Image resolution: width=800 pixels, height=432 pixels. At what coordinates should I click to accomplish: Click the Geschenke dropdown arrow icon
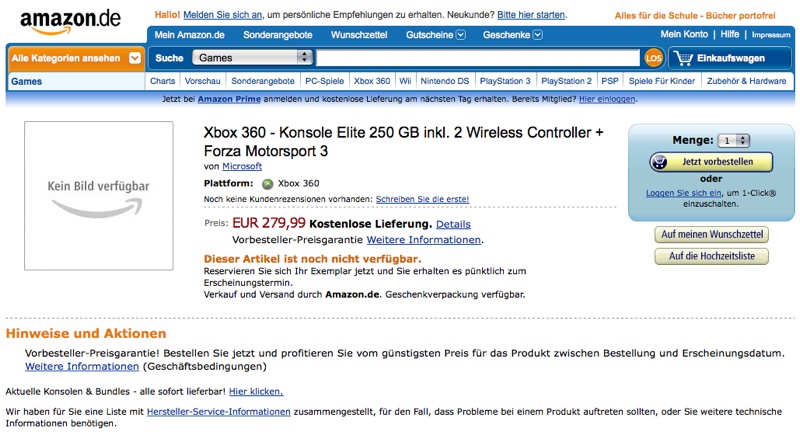pos(538,35)
